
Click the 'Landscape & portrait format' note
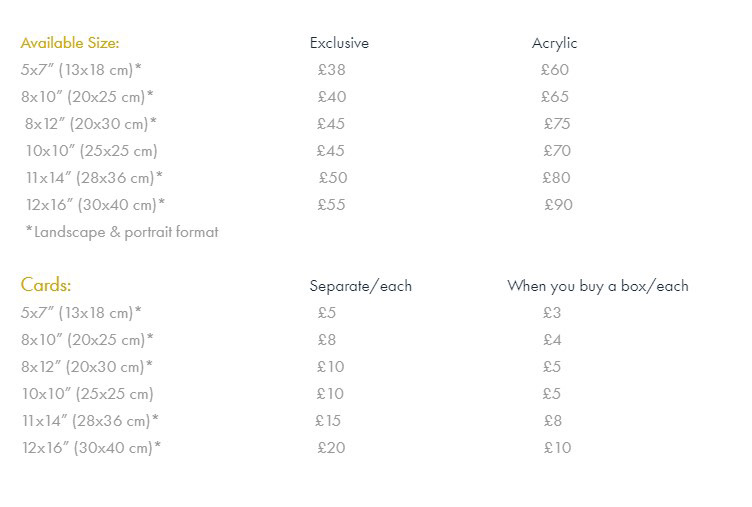coord(122,232)
